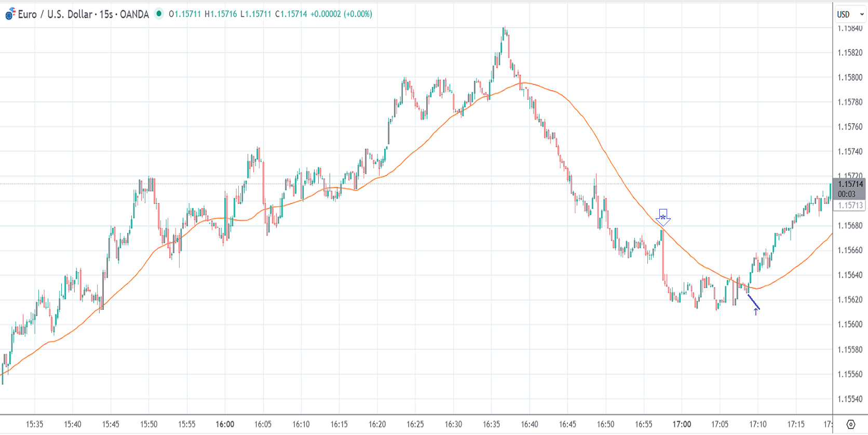This screenshot has width=868, height=435.
Task: Click time axis label 16:40
Action: pyautogui.click(x=530, y=424)
